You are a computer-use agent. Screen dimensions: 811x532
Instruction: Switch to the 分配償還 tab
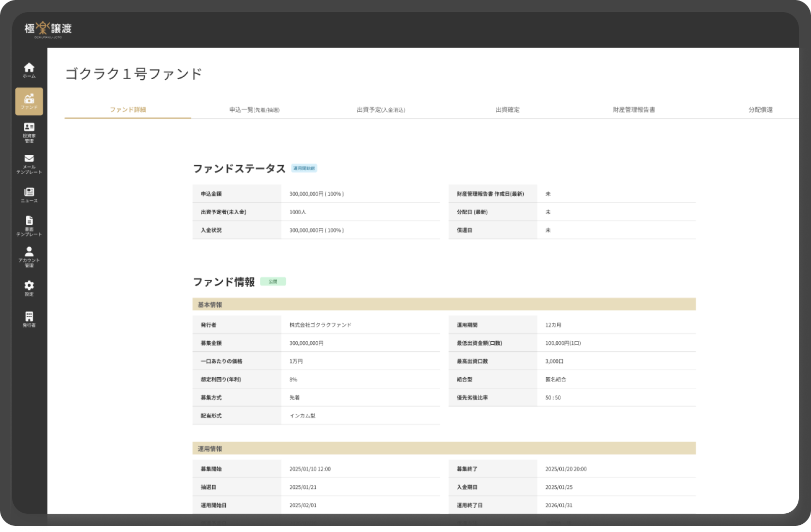tap(760, 110)
